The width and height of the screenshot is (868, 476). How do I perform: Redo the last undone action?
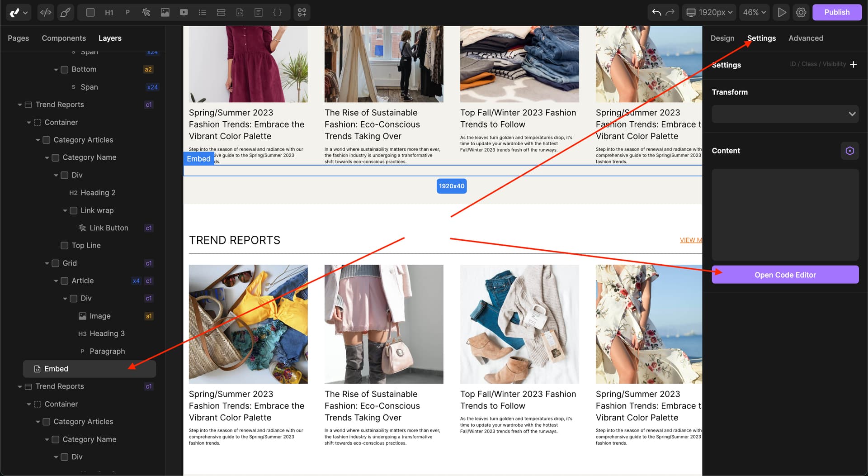[670, 12]
